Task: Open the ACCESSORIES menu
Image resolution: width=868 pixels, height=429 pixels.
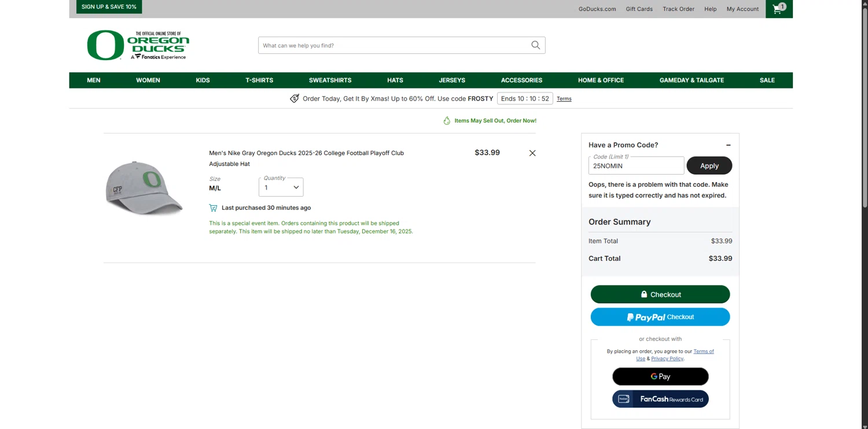Action: [521, 80]
